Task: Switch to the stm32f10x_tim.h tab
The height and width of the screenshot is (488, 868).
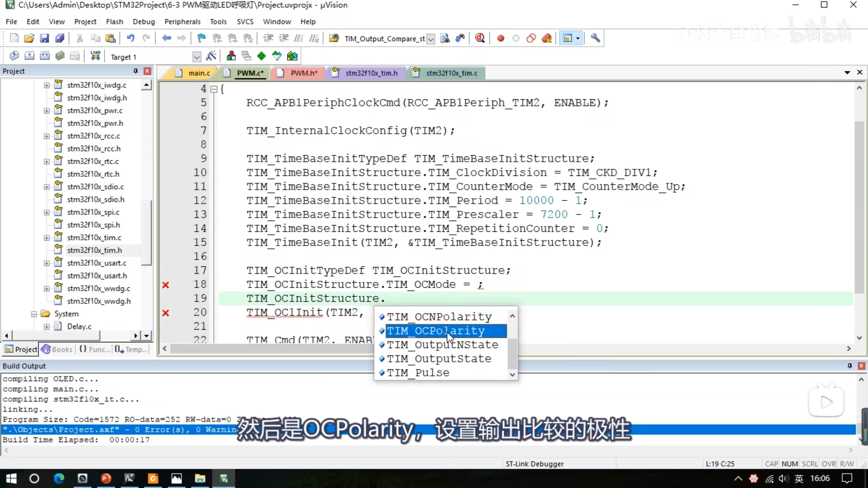Action: [371, 73]
